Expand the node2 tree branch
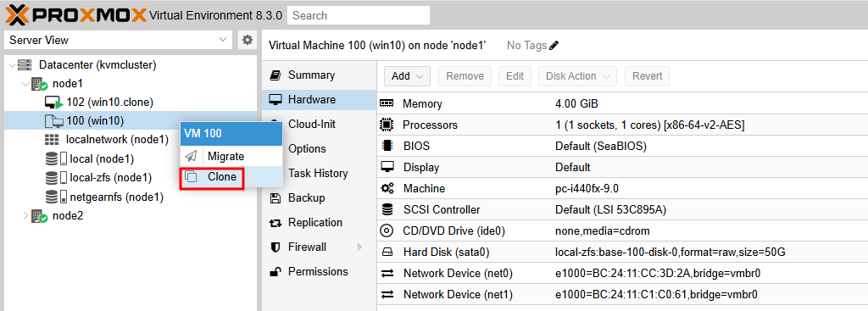 point(25,216)
